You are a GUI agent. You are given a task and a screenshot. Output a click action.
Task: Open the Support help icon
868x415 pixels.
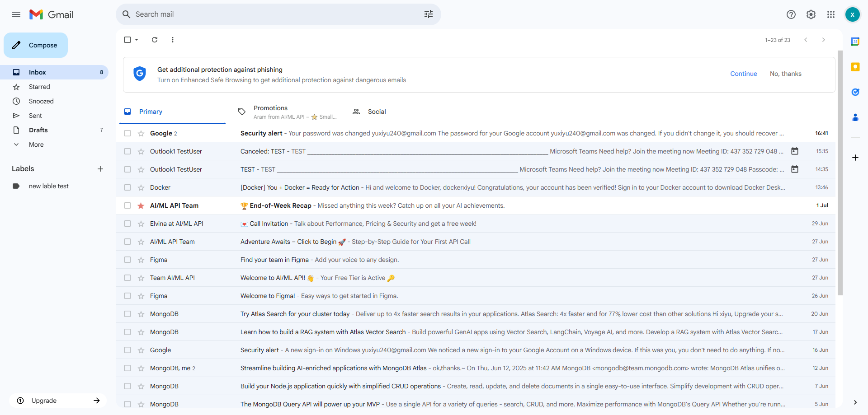click(x=791, y=14)
